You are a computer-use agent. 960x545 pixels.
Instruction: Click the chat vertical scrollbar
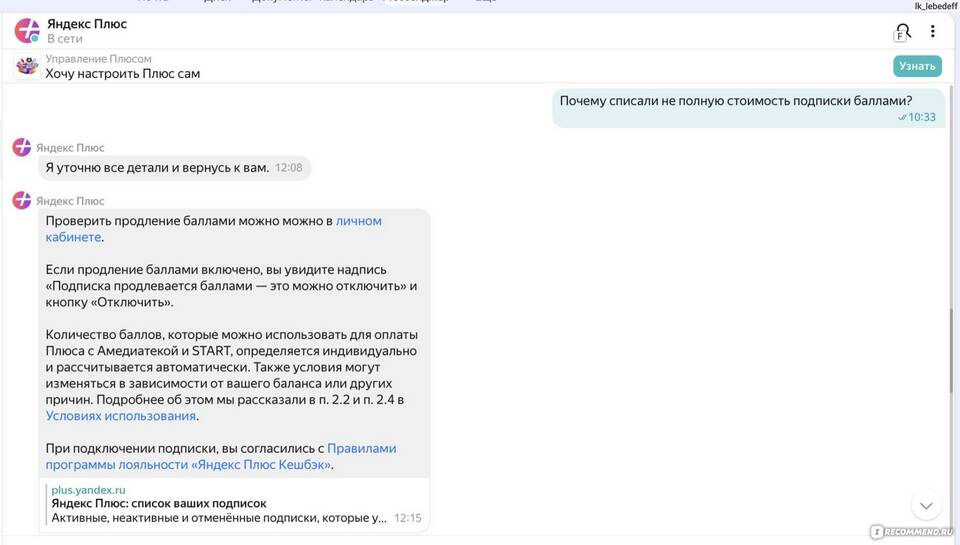pyautogui.click(x=951, y=351)
